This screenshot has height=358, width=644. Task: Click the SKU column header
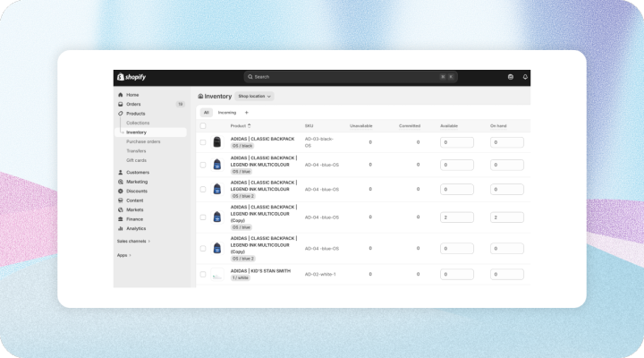(x=309, y=126)
